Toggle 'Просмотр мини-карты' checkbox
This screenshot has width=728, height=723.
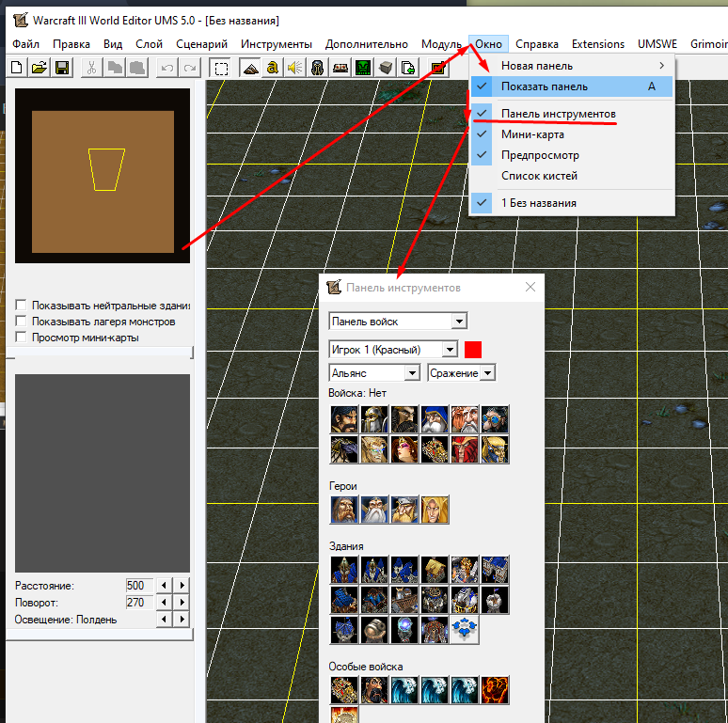21,337
